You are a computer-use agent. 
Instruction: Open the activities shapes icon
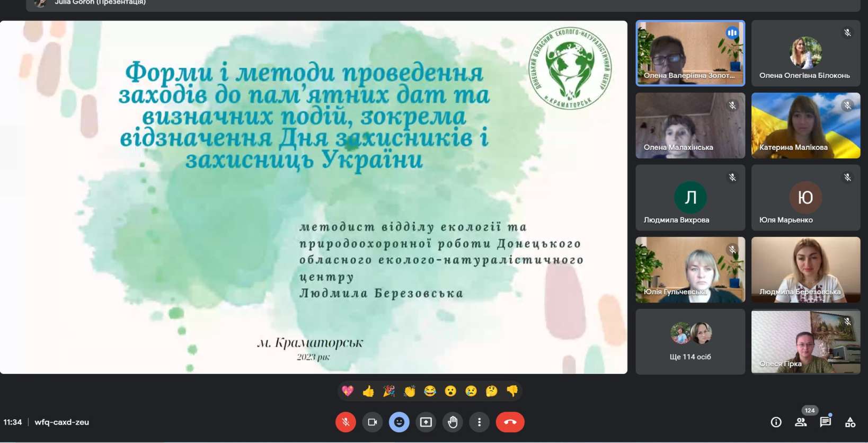point(851,422)
